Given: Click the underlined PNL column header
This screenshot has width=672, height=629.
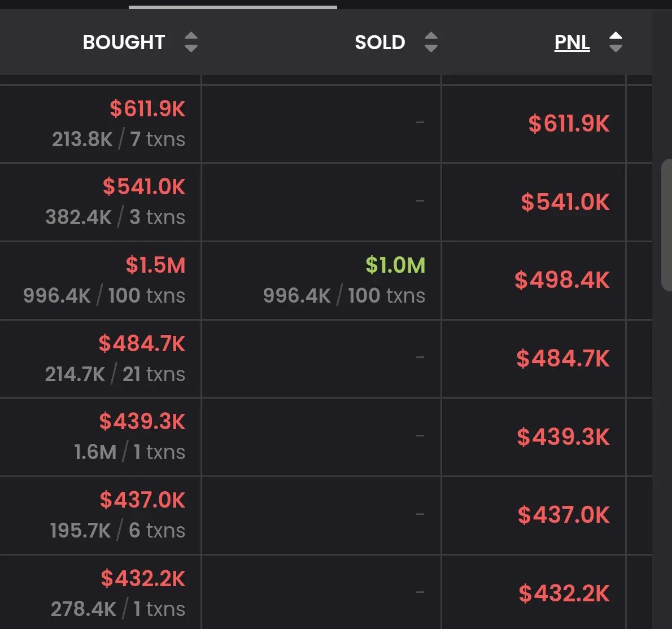Looking at the screenshot, I should (x=572, y=42).
